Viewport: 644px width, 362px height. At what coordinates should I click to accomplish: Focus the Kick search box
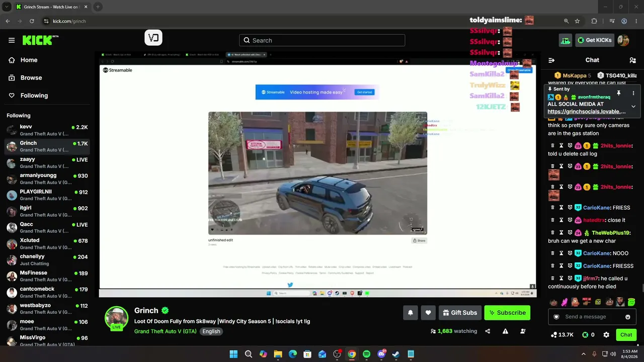coord(322,40)
